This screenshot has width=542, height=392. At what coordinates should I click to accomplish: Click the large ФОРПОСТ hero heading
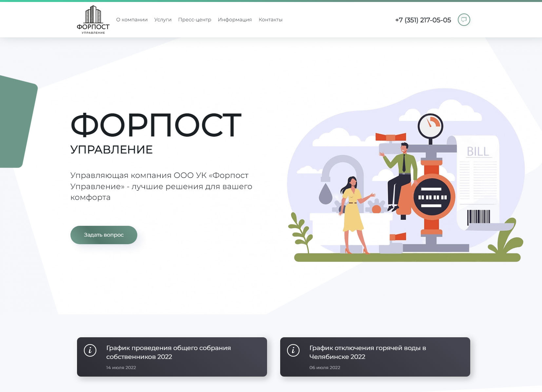156,125
